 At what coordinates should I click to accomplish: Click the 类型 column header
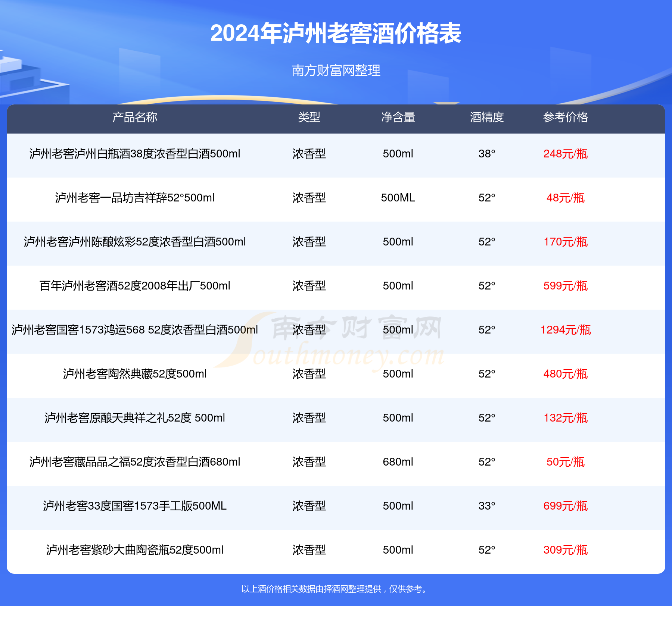click(309, 117)
